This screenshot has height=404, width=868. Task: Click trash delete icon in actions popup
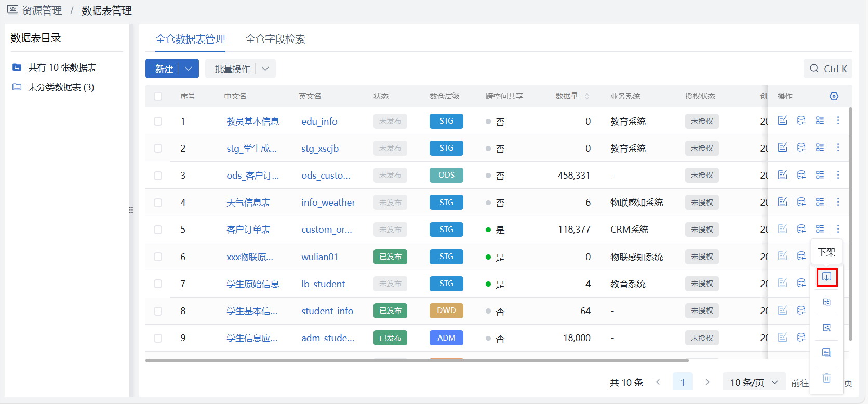tap(827, 378)
